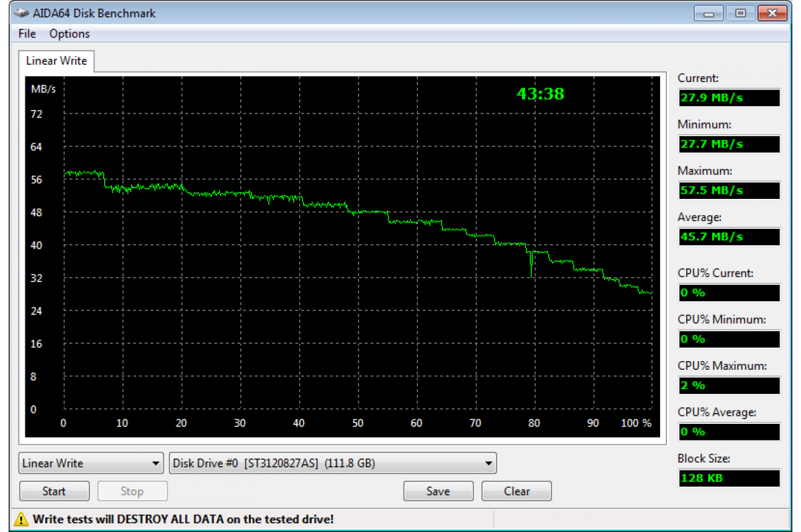This screenshot has height=532, width=801.
Task: Open the Linear Write test type dropdown
Action: (91, 463)
